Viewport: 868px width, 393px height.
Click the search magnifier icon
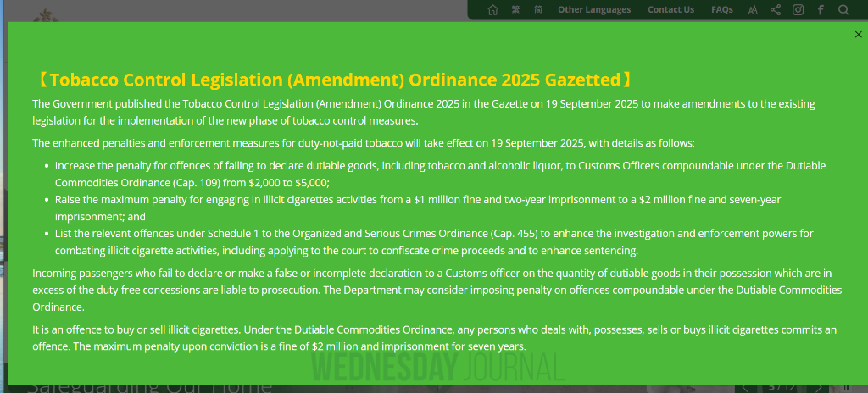click(843, 10)
